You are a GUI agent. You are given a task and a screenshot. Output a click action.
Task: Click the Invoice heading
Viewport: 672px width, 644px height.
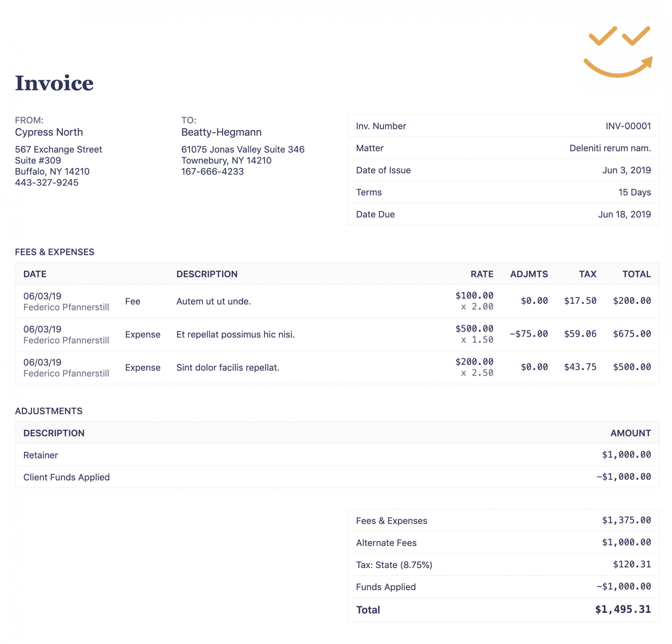(54, 83)
